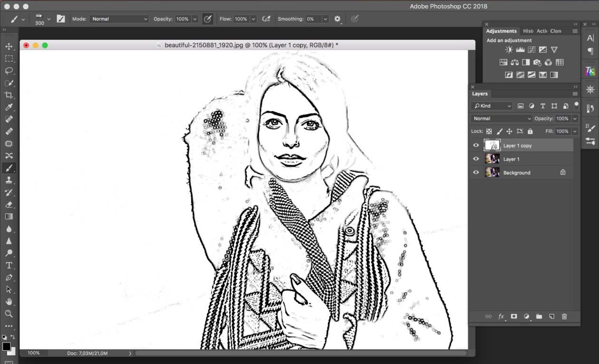Select the Horizontal Type tool
This screenshot has height=364, width=599.
click(9, 265)
